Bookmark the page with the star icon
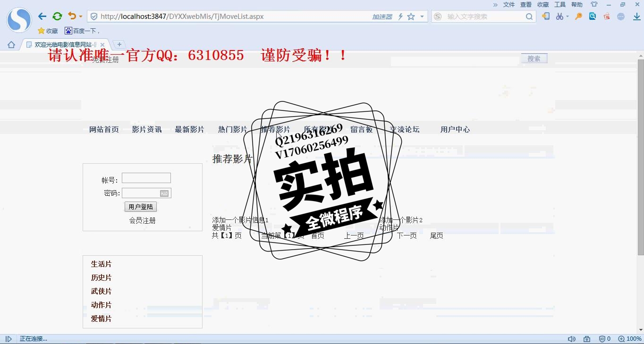 pyautogui.click(x=411, y=17)
